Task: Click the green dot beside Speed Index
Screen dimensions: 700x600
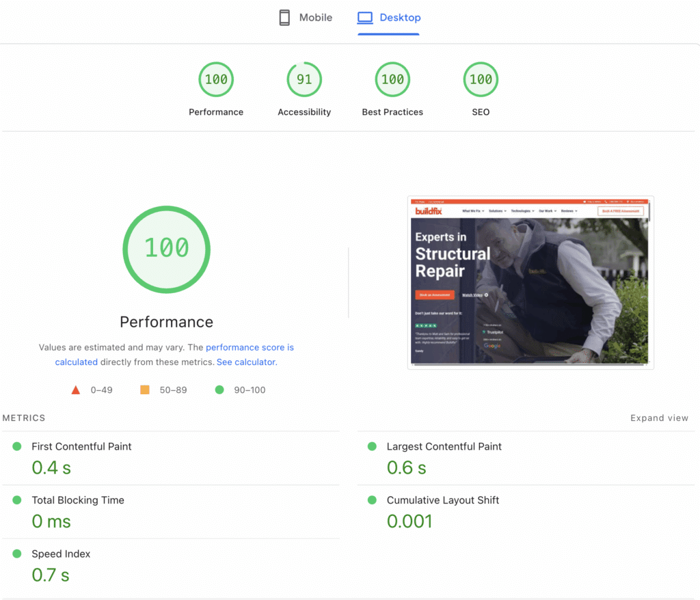Action: click(x=18, y=554)
